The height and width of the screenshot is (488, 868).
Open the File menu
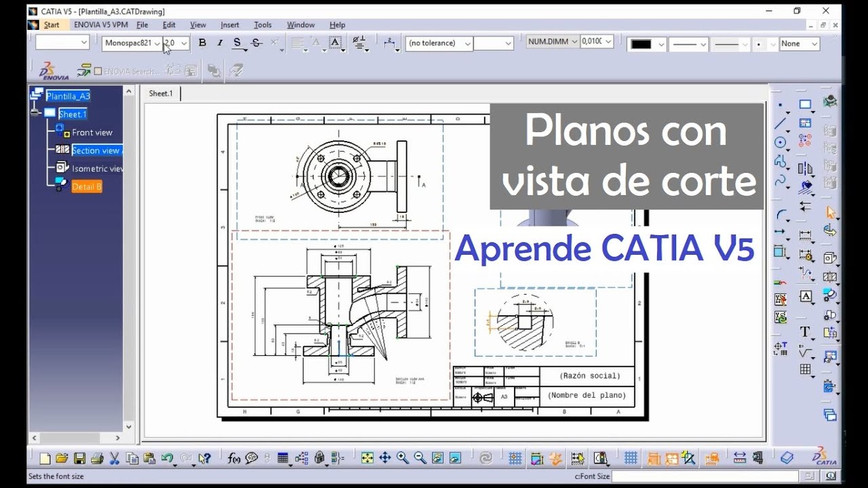click(142, 24)
